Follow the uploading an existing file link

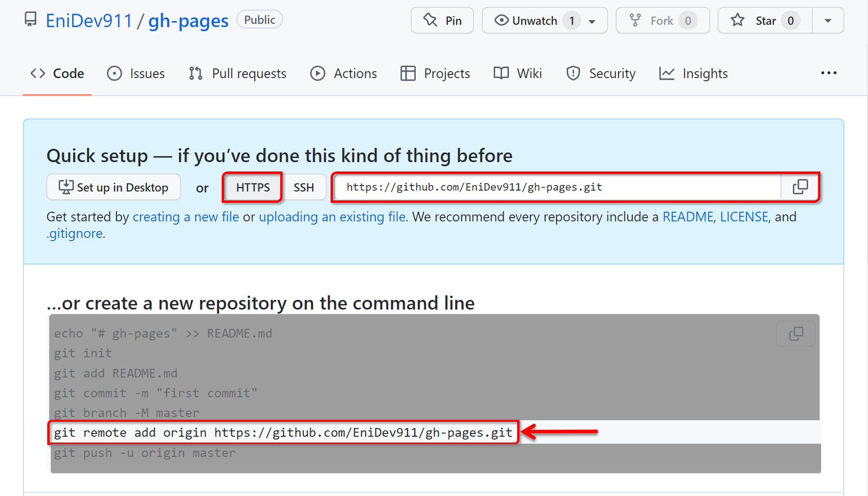pyautogui.click(x=332, y=217)
